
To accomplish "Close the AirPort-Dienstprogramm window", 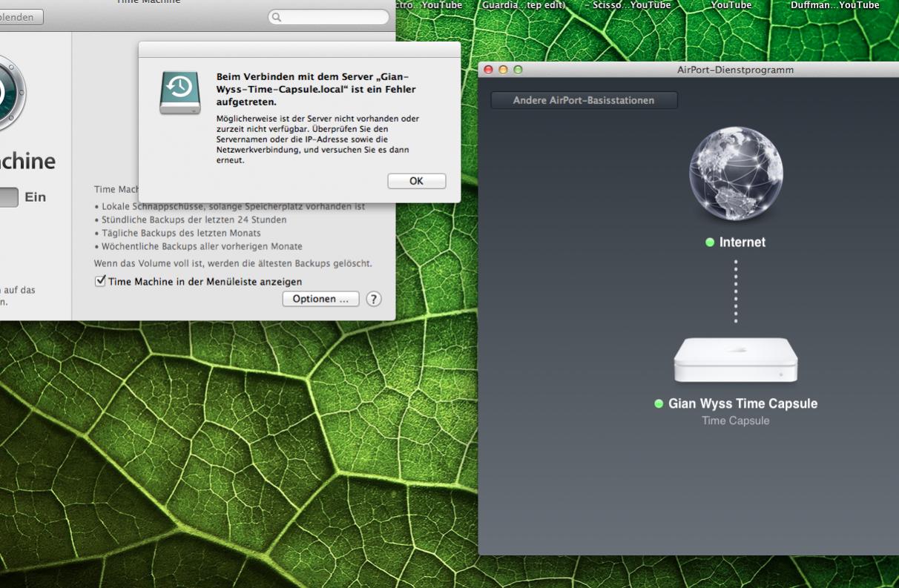I will click(x=488, y=70).
